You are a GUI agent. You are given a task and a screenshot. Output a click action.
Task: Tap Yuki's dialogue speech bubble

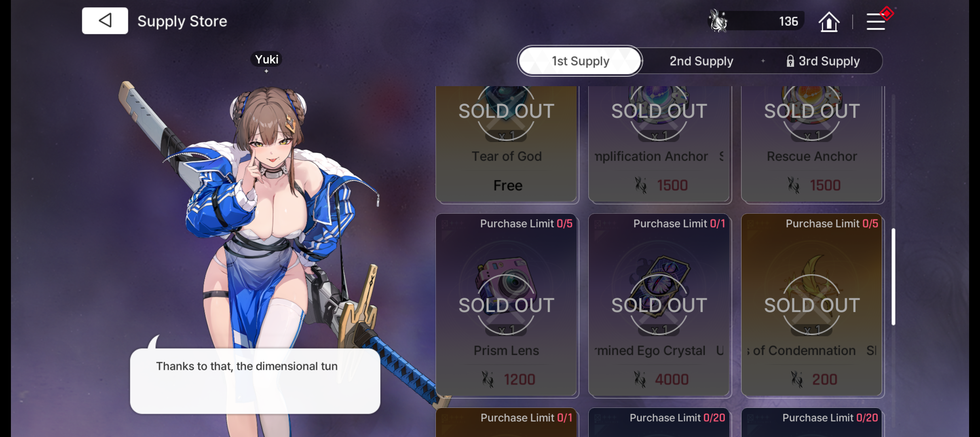pyautogui.click(x=255, y=380)
